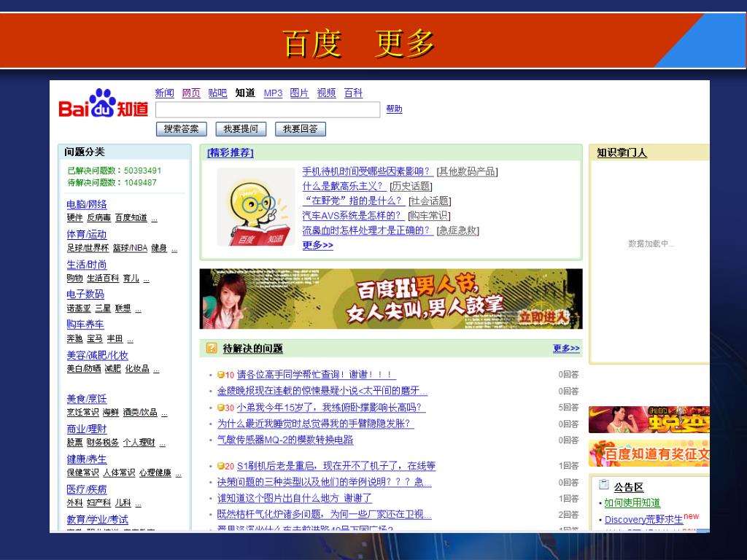Click the 知识掌门人 heading link

click(x=622, y=153)
